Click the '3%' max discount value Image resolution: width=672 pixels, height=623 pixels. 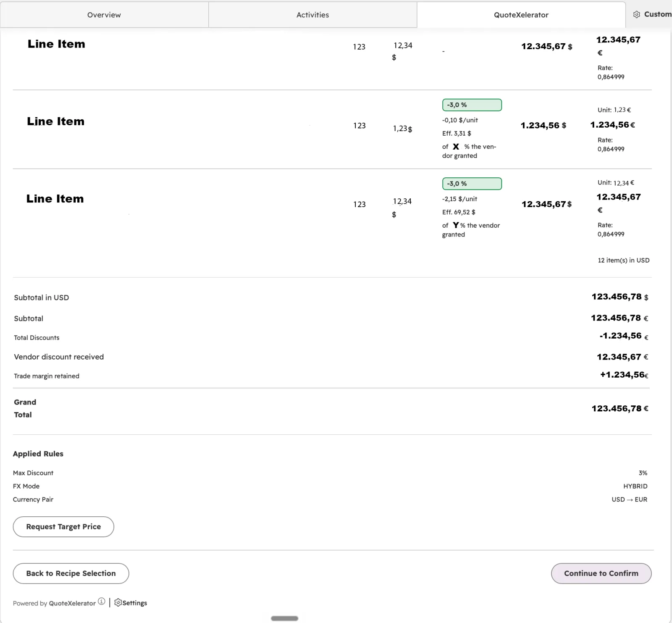(x=643, y=473)
